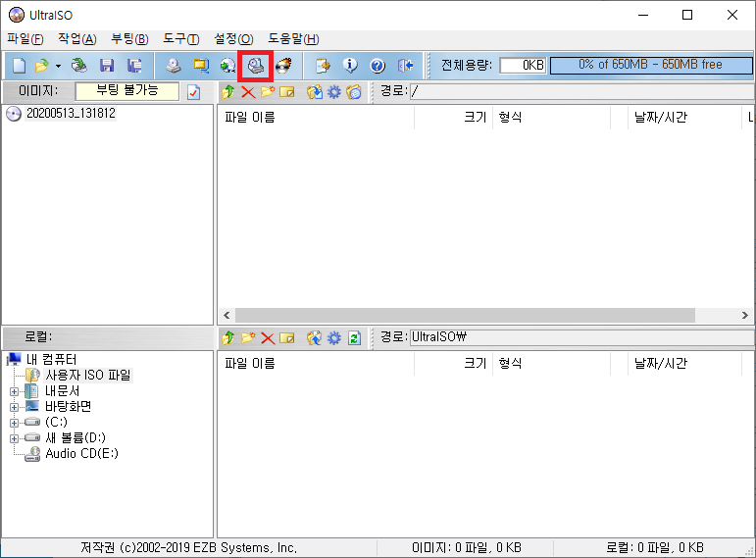Click the horizontal scrollbar thumb in image list
The width and height of the screenshot is (756, 558).
tap(465, 316)
